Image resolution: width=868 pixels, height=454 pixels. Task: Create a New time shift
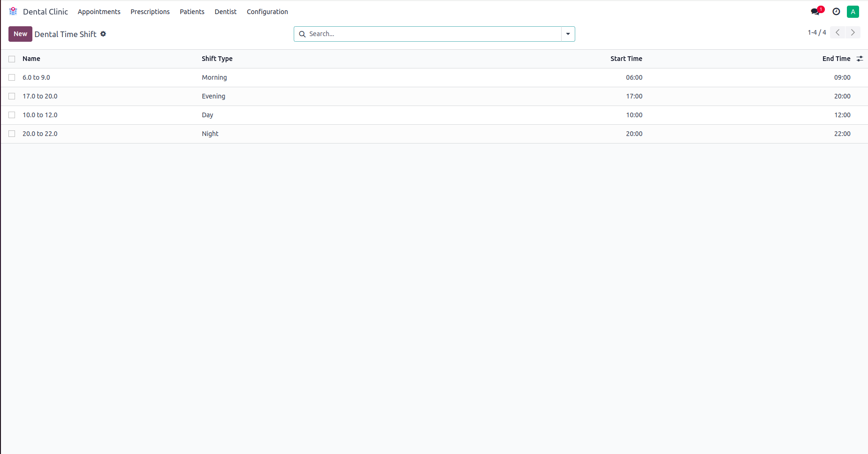pyautogui.click(x=20, y=34)
